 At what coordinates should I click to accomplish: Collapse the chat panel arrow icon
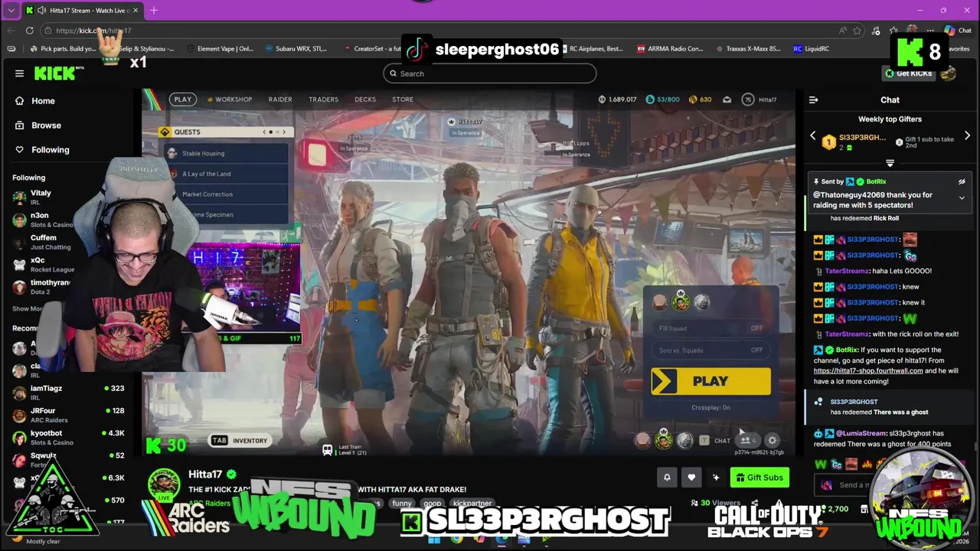coord(814,100)
